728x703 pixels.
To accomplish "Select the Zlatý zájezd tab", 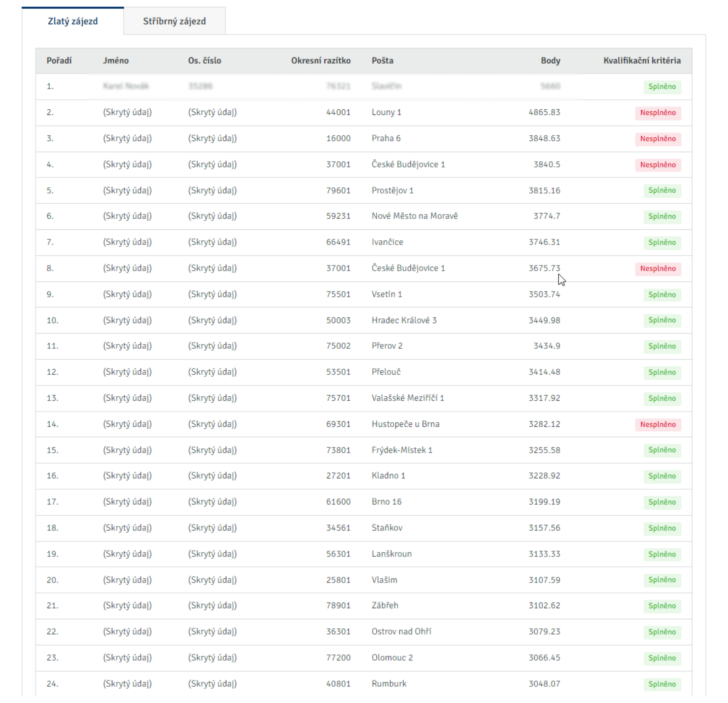I will point(72,21).
